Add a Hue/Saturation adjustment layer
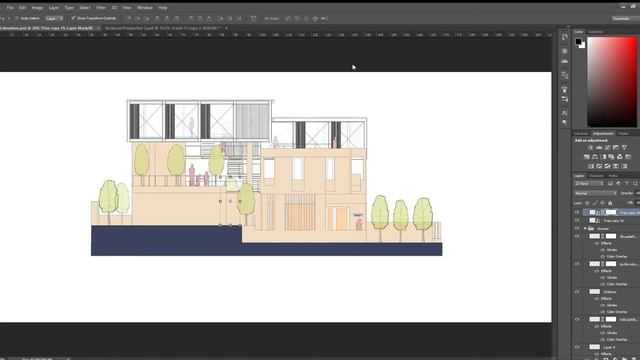The image size is (640, 360). [587, 157]
